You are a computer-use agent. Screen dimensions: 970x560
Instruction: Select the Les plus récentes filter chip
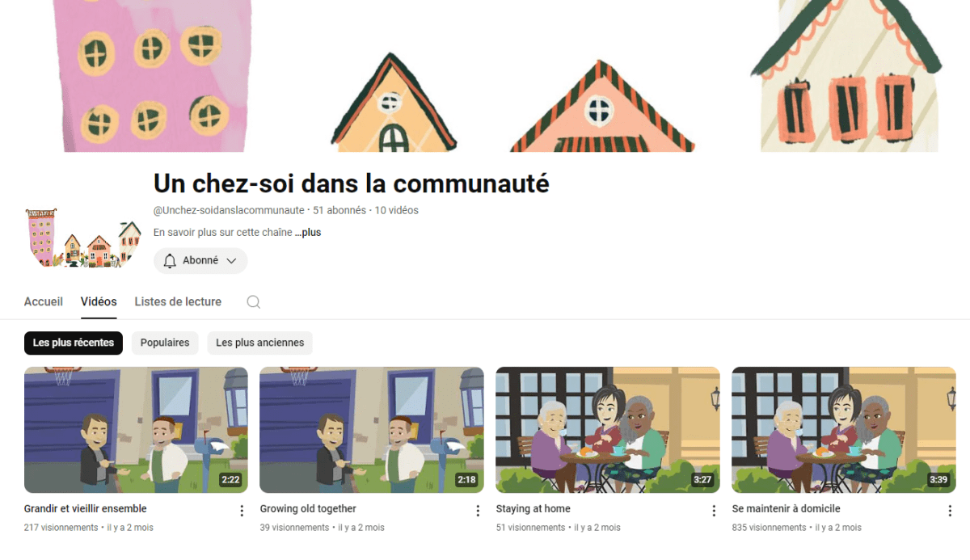(x=74, y=343)
